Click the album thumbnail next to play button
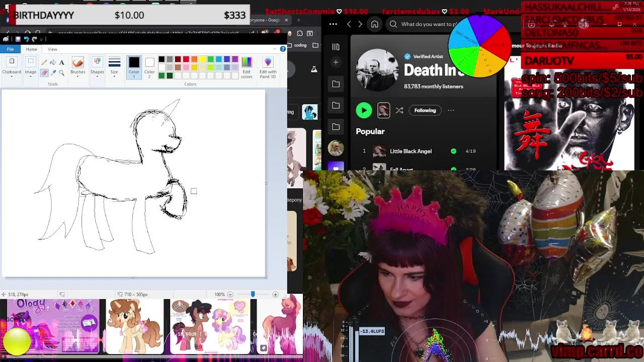The image size is (644, 362). pos(383,110)
